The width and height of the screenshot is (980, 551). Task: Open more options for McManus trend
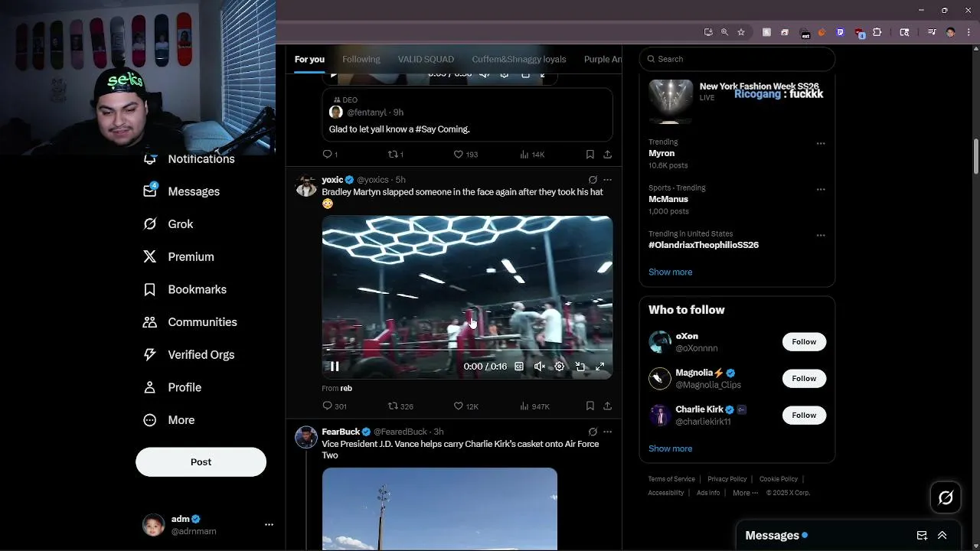tap(821, 189)
